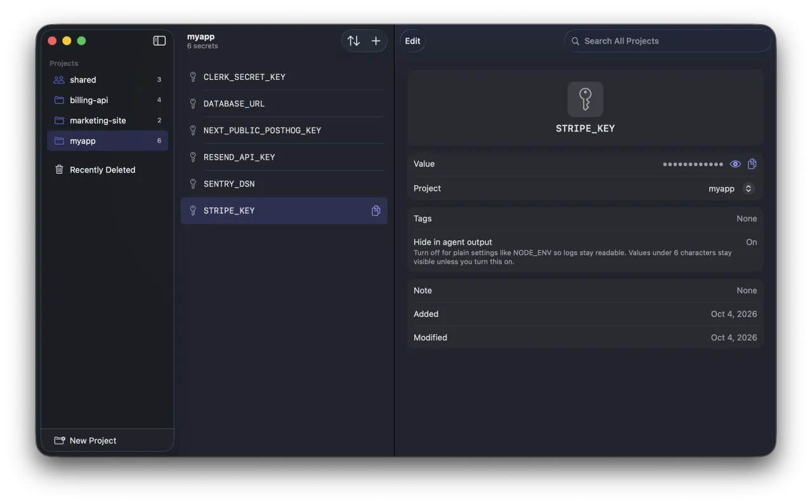
Task: Reveal the hidden secret value
Action: [x=735, y=164]
